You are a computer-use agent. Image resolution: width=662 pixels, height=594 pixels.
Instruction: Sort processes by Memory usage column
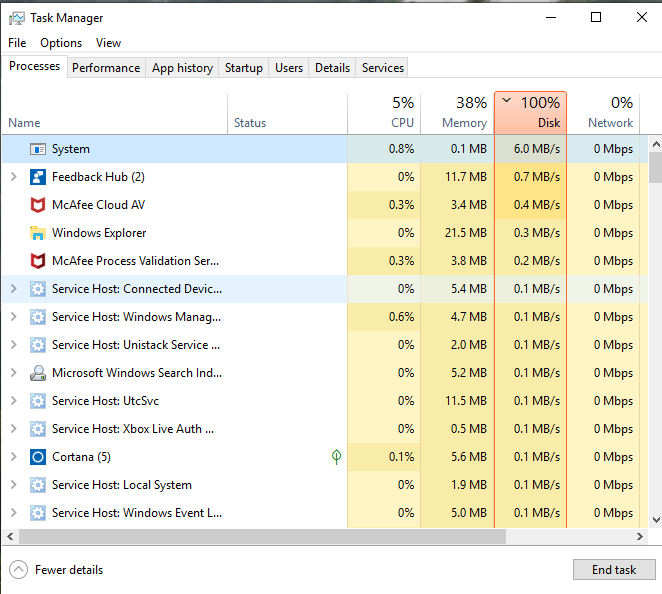457,113
